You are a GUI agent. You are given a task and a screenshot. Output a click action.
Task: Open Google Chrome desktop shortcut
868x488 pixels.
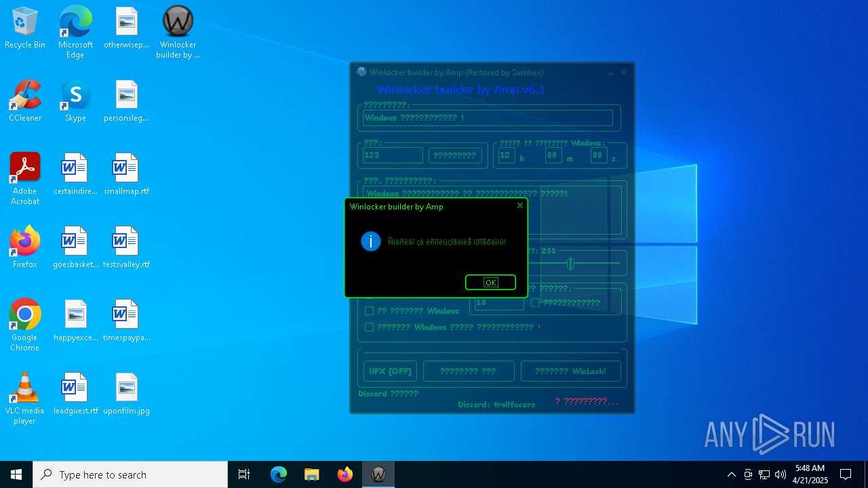(x=25, y=325)
